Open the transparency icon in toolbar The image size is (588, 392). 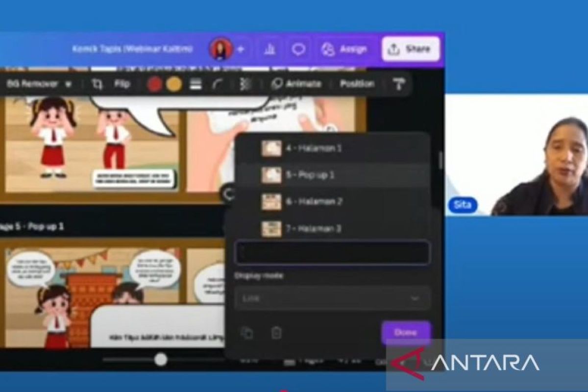pyautogui.click(x=245, y=84)
